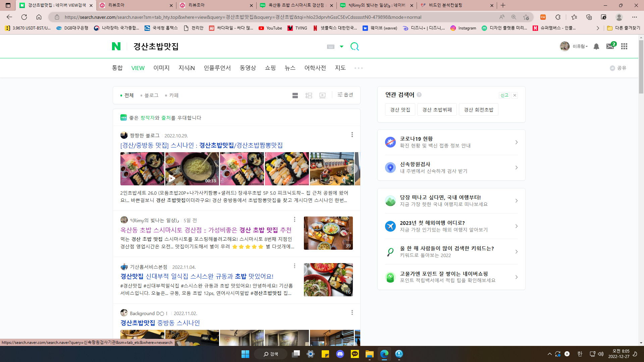Open the 옵션 search options
Viewport: 644px width, 362px height.
345,95
